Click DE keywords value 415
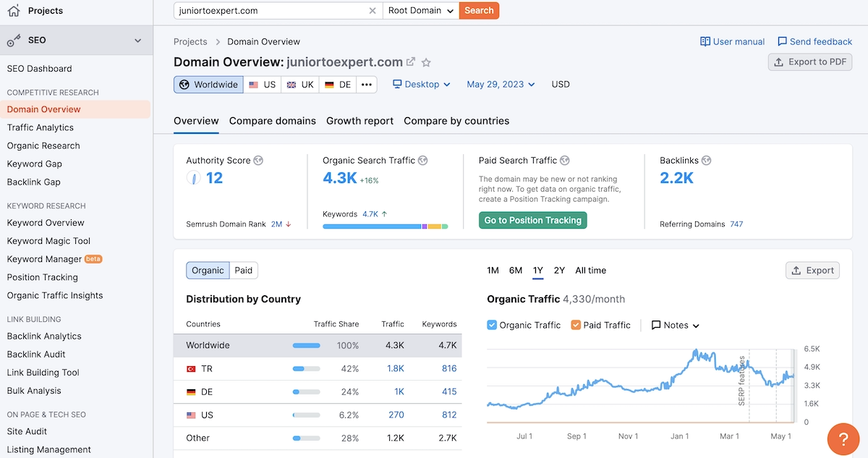868x458 pixels. [449, 392]
